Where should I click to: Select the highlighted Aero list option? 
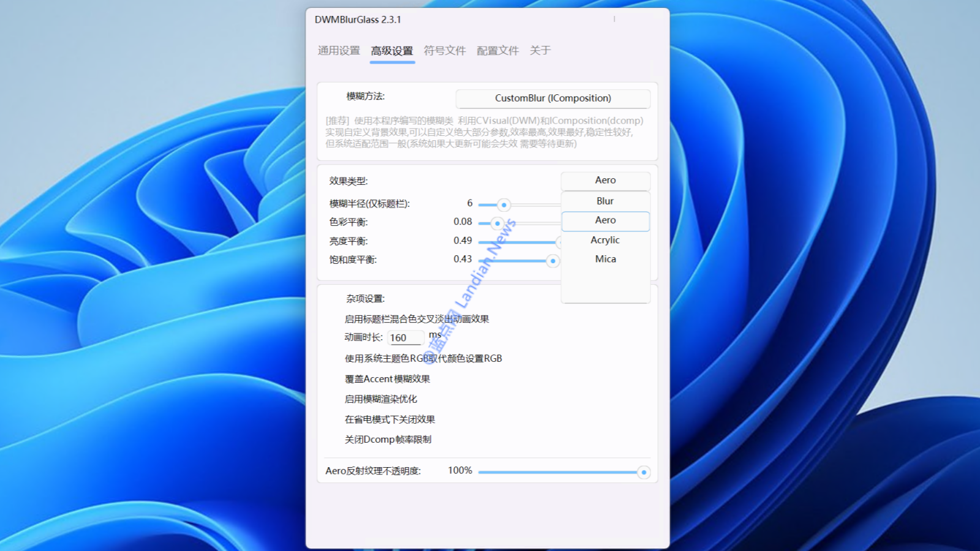pyautogui.click(x=605, y=220)
